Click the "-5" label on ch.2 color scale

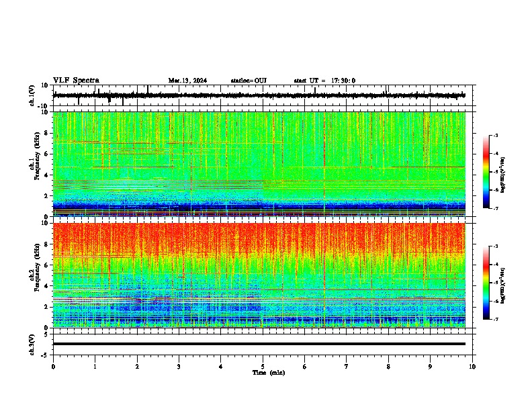[x=496, y=283]
